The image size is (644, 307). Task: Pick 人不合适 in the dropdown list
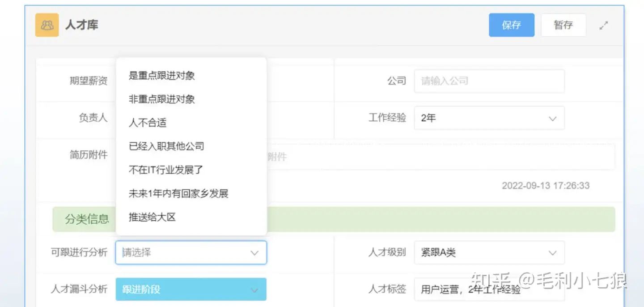coord(148,123)
